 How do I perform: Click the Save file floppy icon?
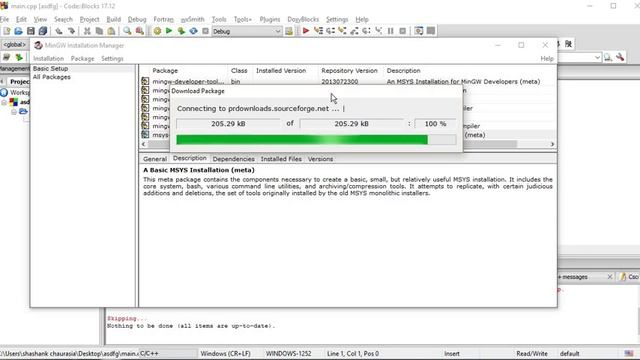tap(31, 31)
